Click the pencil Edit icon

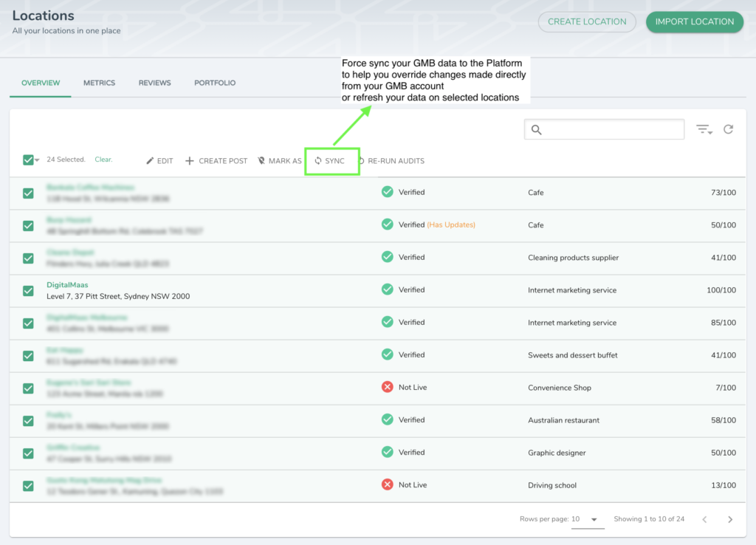point(150,160)
